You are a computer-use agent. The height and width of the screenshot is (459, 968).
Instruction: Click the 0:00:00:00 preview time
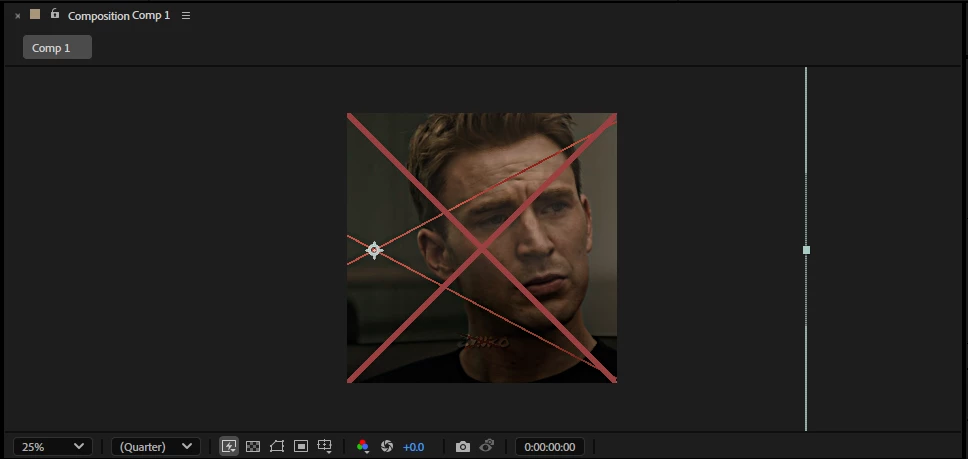[550, 447]
